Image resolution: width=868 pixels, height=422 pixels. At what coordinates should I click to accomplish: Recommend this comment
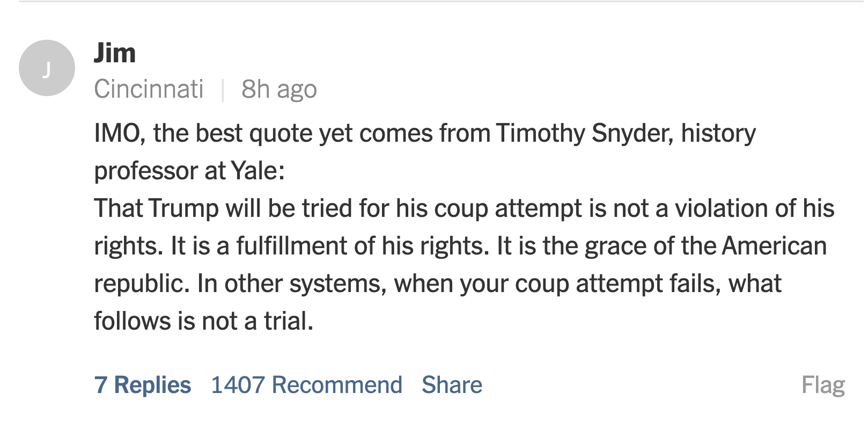306,385
